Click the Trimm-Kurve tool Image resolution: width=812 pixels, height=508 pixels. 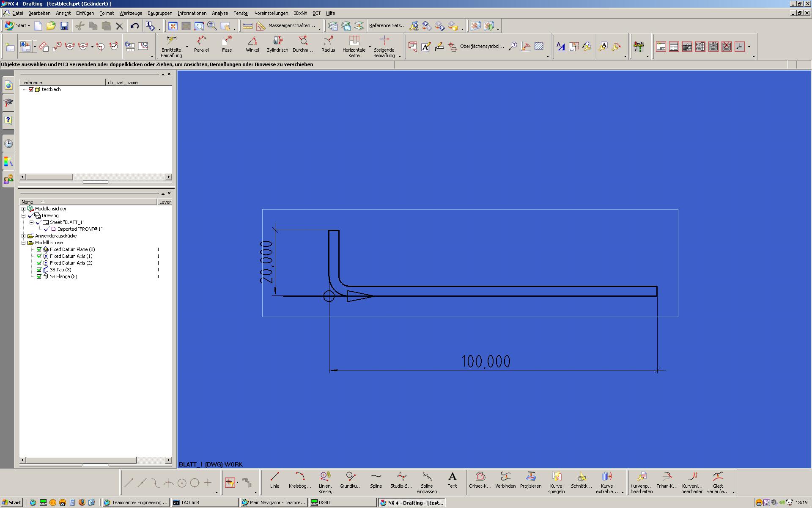(667, 480)
